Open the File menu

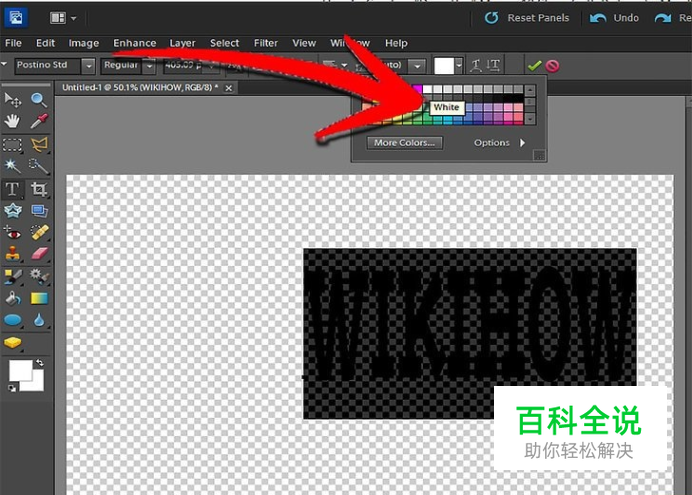coord(13,43)
